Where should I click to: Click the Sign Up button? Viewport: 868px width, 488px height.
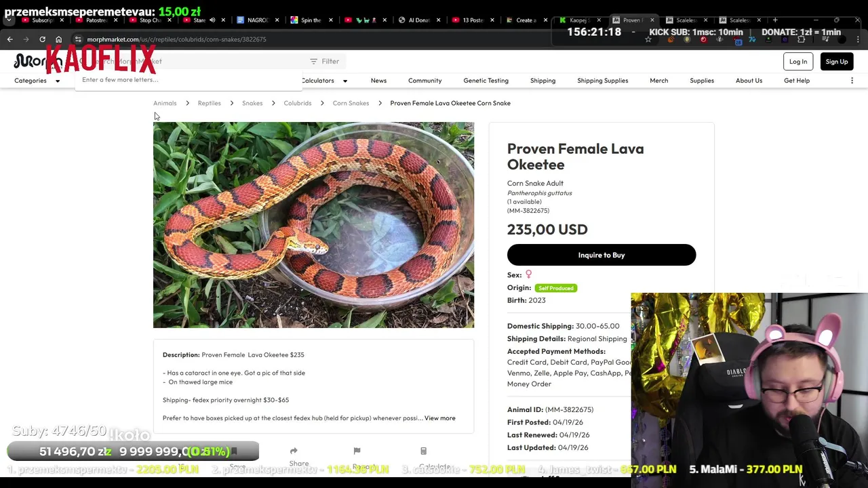[x=836, y=62]
